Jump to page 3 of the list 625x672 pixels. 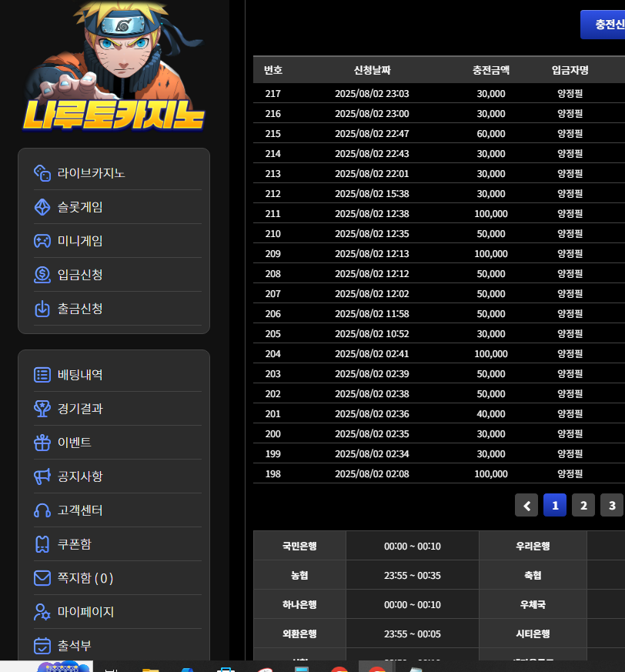[x=612, y=506]
